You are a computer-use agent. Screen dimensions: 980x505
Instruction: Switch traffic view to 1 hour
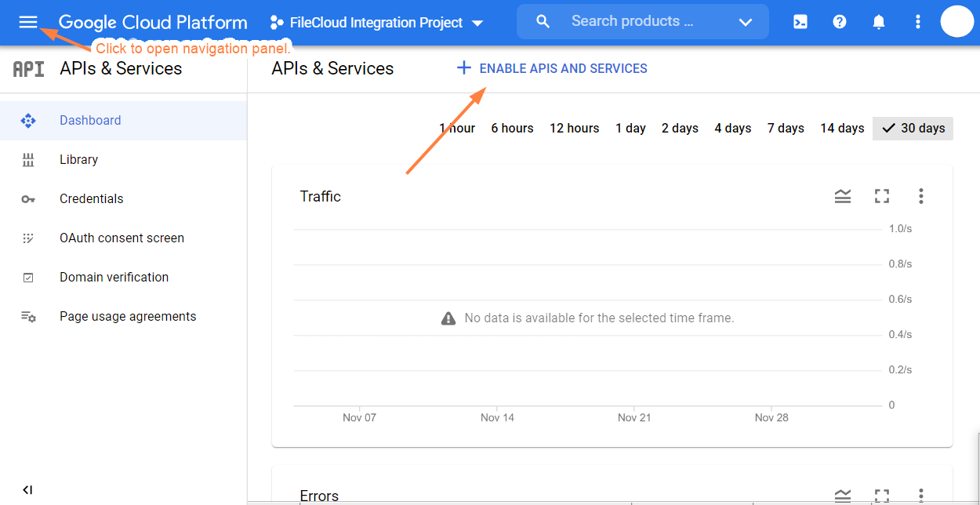(456, 128)
